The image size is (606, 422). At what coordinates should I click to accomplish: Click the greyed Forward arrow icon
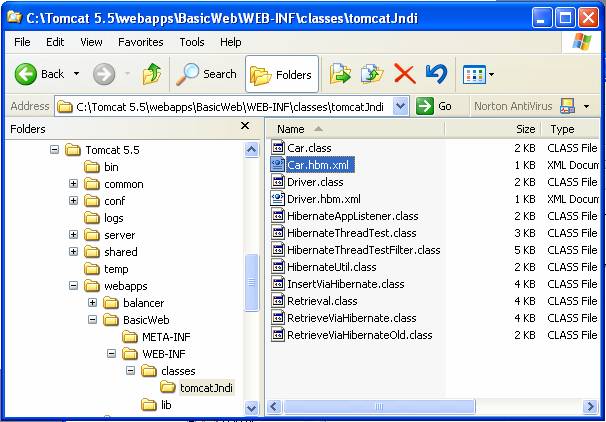point(104,74)
